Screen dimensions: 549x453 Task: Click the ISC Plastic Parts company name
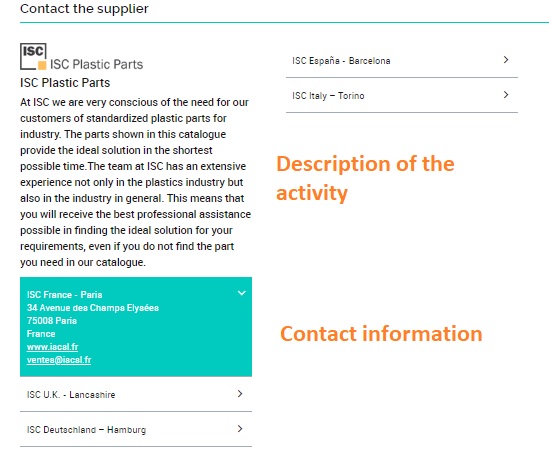[65, 83]
